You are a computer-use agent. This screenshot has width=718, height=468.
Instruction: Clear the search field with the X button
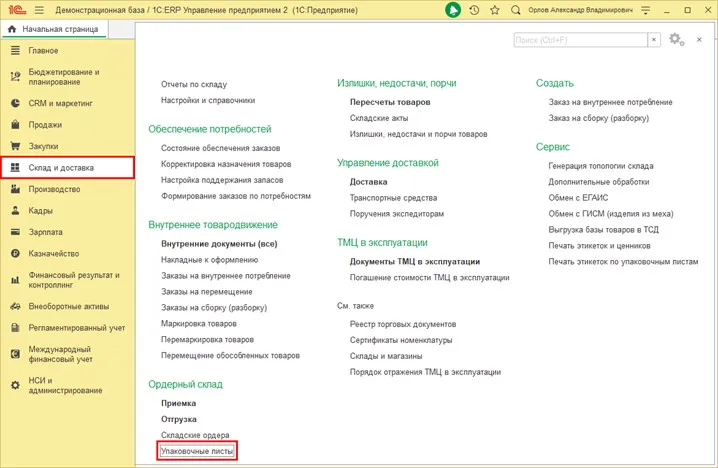[653, 39]
